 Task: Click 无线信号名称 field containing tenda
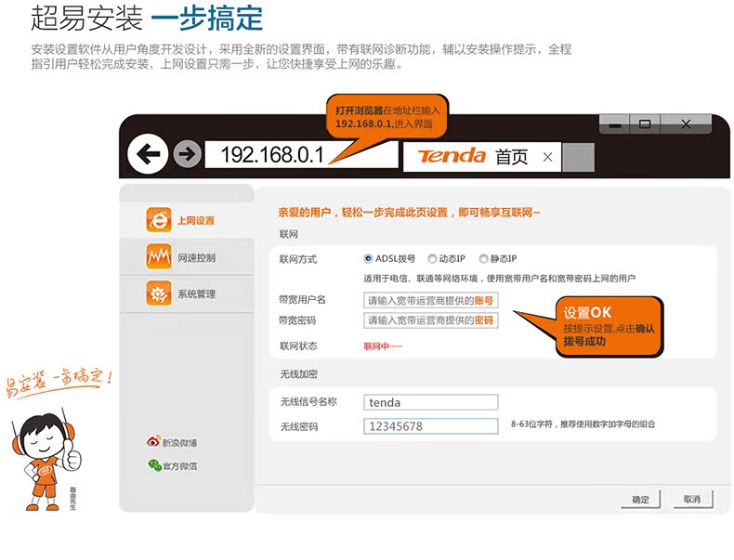tap(431, 402)
